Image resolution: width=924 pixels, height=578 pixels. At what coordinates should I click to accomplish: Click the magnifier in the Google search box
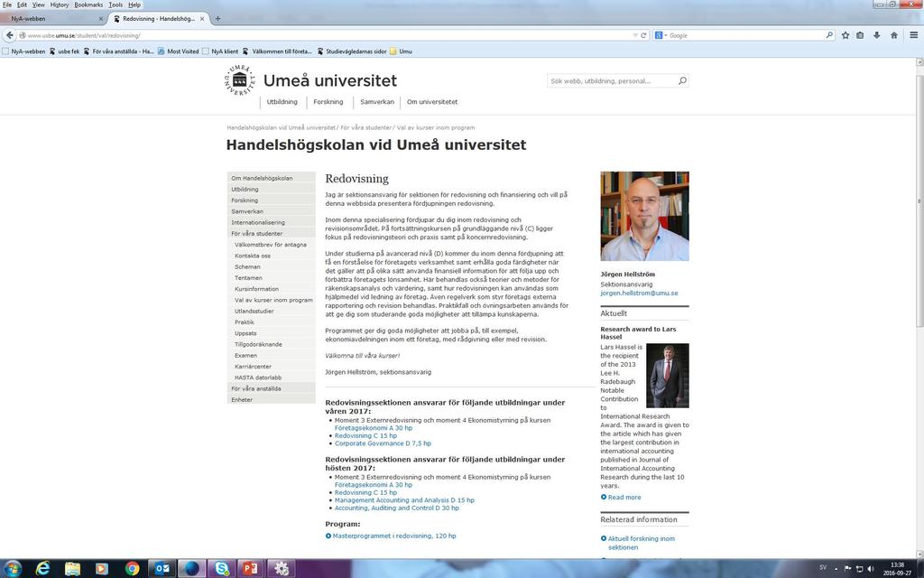[x=830, y=35]
